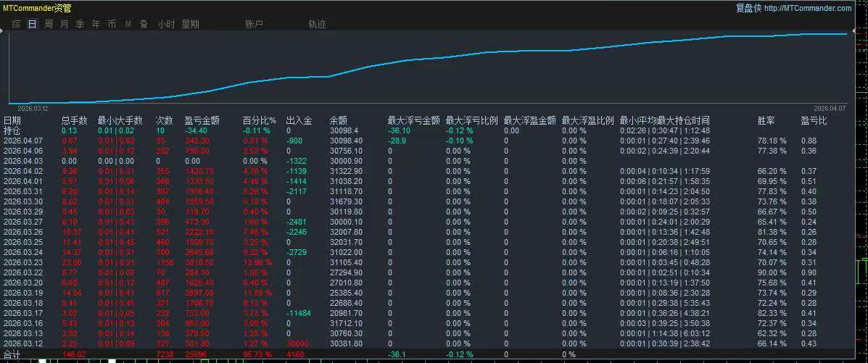Screen dimensions: 868x363
Task: Click the 最大浮亏金额 column header
Action: (x=414, y=120)
